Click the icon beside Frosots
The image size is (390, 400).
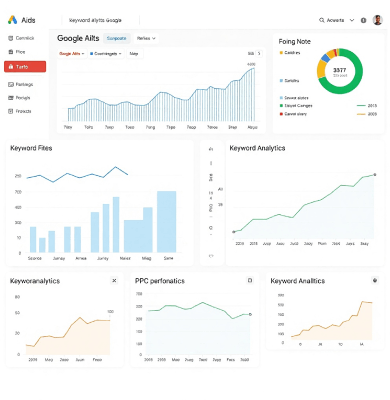pyautogui.click(x=11, y=111)
